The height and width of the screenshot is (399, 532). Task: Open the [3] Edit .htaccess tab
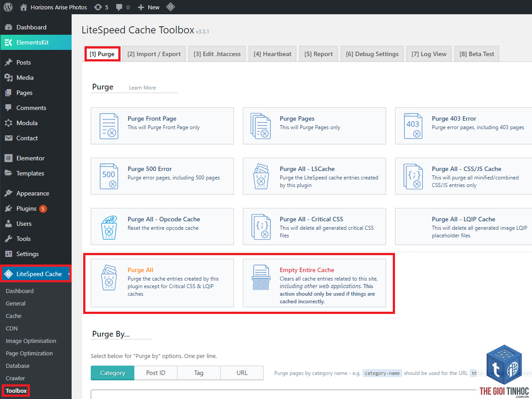(217, 54)
